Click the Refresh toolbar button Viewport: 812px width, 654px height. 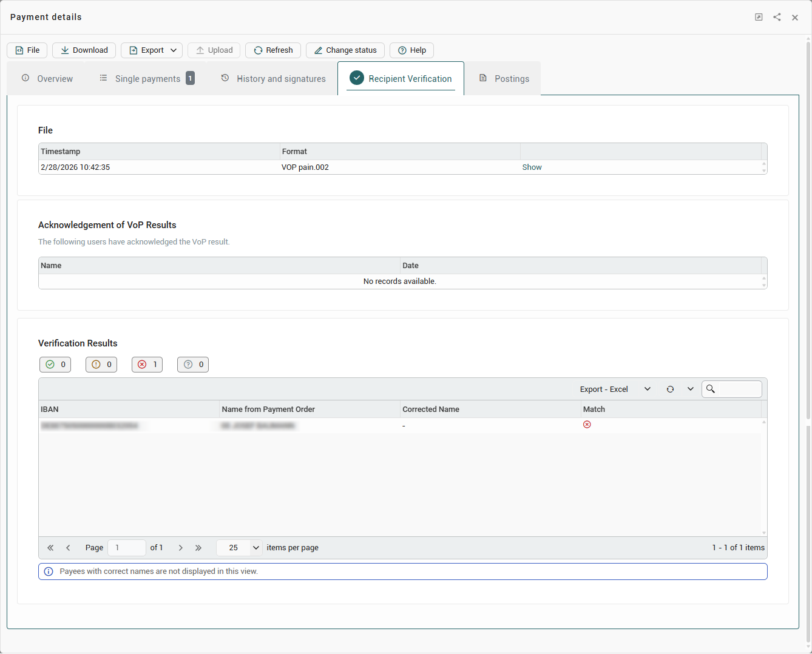273,50
